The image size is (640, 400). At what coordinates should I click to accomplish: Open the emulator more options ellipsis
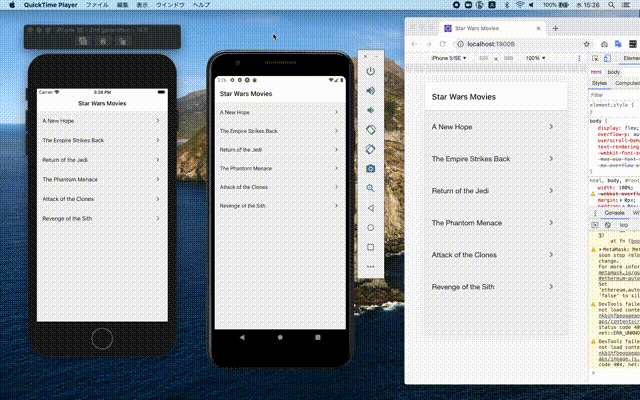(370, 267)
